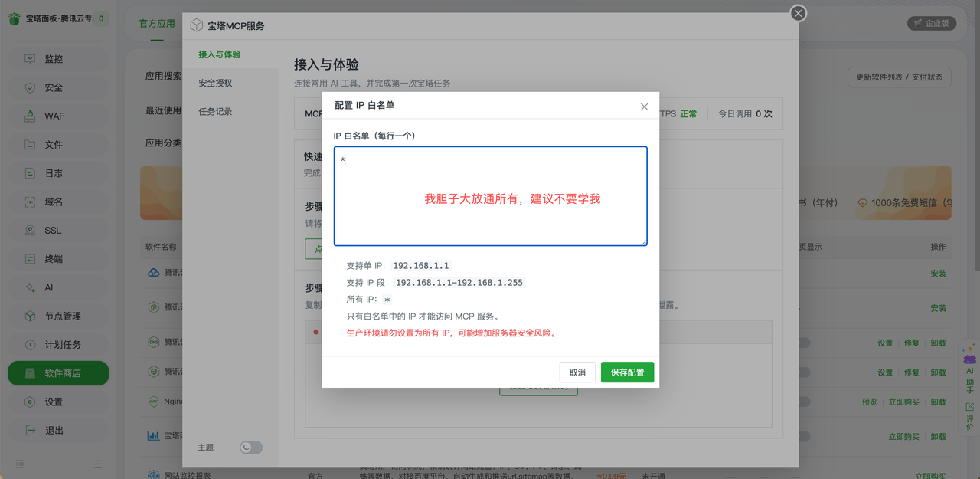This screenshot has height=479, width=980.
Task: Click 卸载 link in 宝塔 chart row
Action: pos(938,436)
